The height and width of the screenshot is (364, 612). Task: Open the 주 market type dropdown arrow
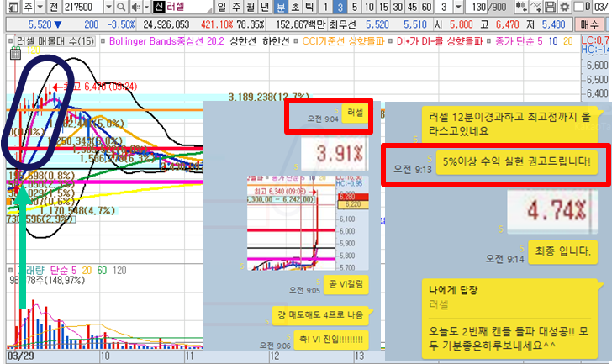40,7
